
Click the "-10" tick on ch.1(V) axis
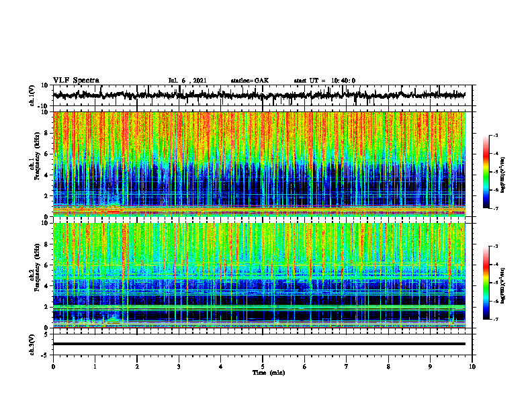44,105
